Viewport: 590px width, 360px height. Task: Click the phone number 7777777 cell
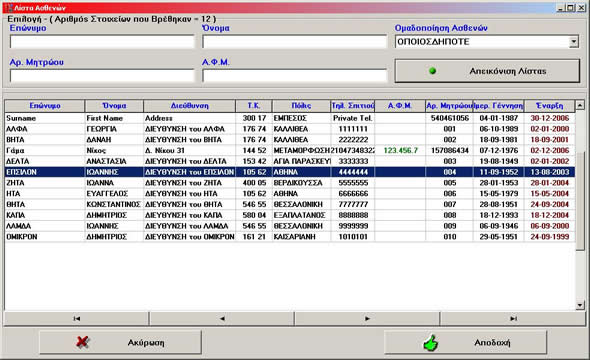(x=353, y=204)
